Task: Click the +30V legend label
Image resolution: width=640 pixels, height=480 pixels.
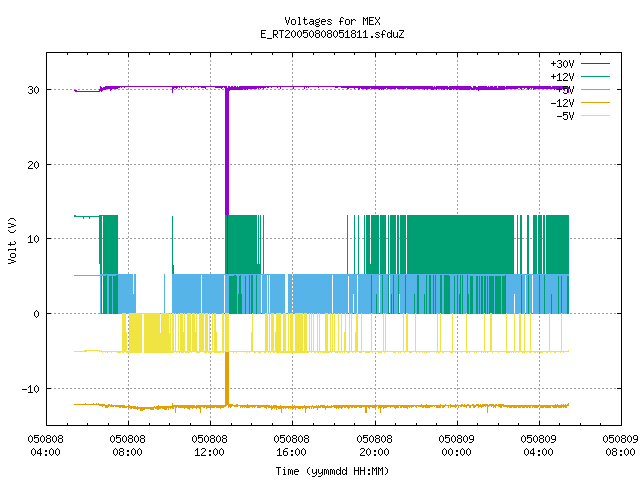Action: click(x=562, y=64)
